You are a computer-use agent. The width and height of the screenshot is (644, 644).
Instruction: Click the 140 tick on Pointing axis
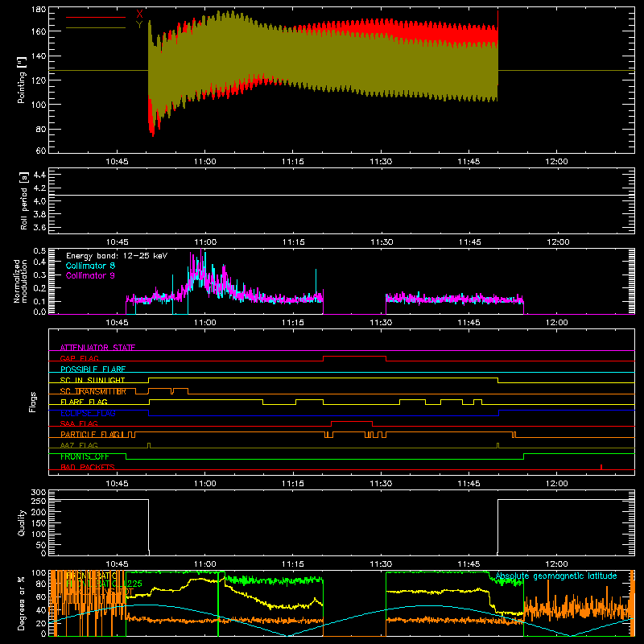coord(39,56)
